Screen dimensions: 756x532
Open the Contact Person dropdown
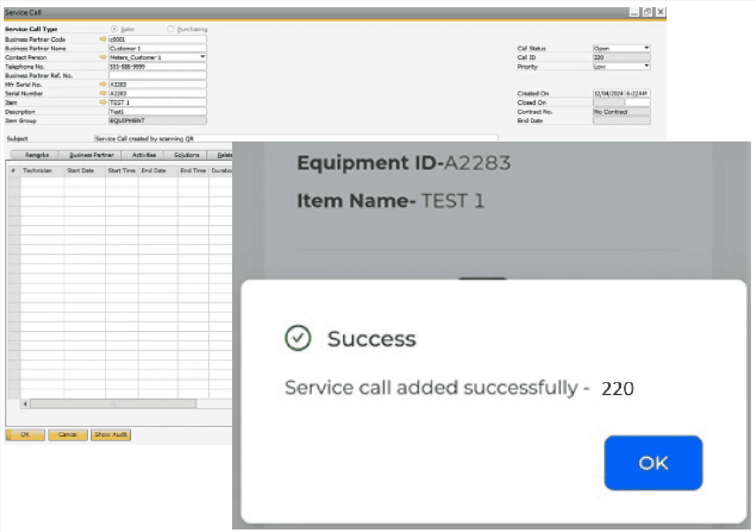point(203,57)
